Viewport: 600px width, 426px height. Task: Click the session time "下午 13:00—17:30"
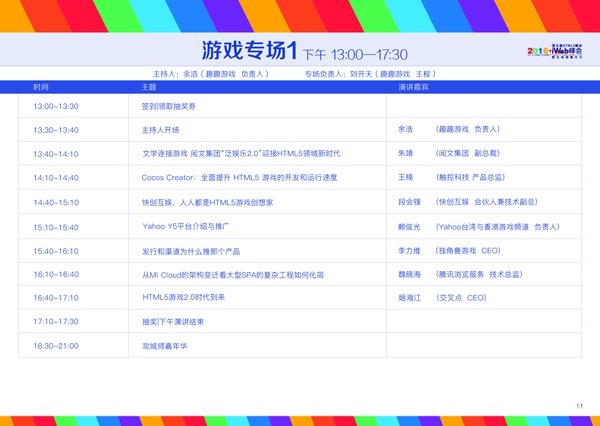point(355,55)
